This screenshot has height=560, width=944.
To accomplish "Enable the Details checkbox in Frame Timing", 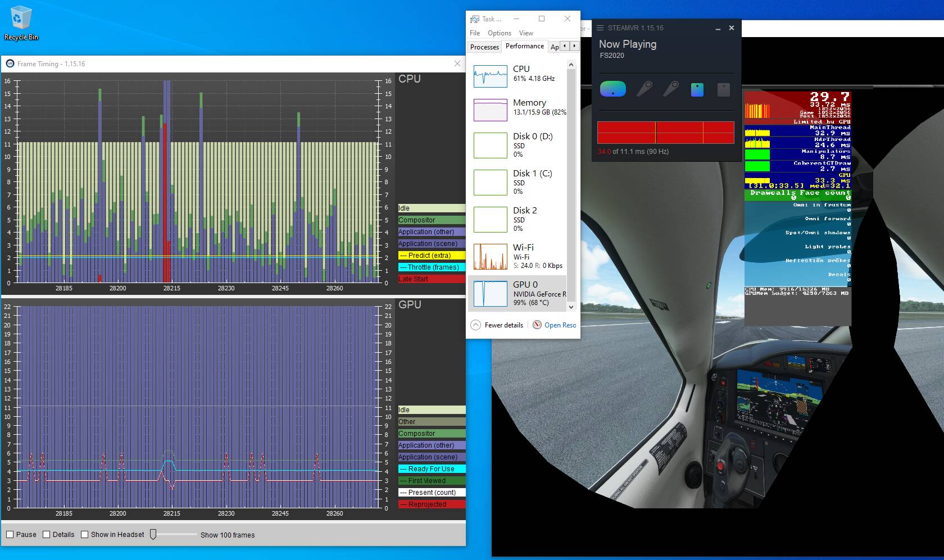I will tap(47, 535).
